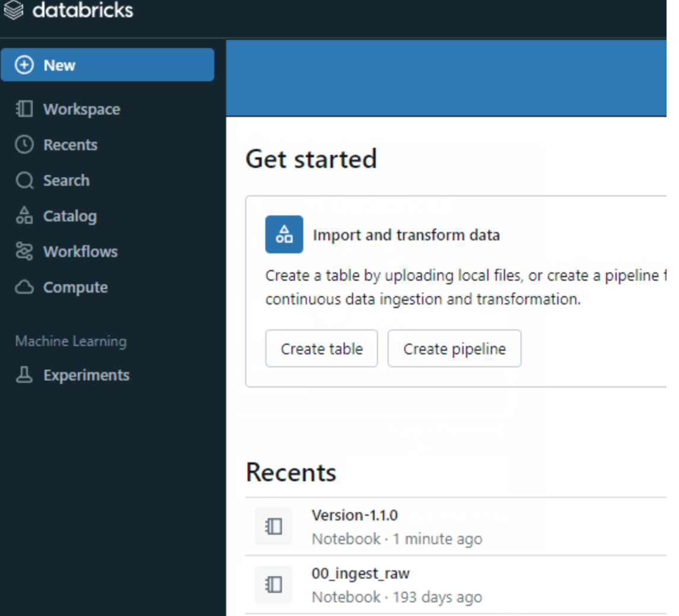Click the notebook icon beside 00_ingest_raw

coord(274,585)
